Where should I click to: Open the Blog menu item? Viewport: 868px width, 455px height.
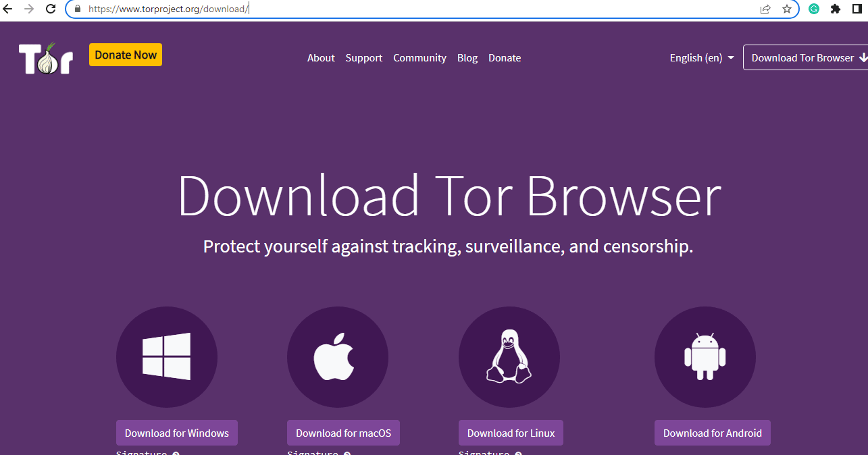click(x=467, y=58)
